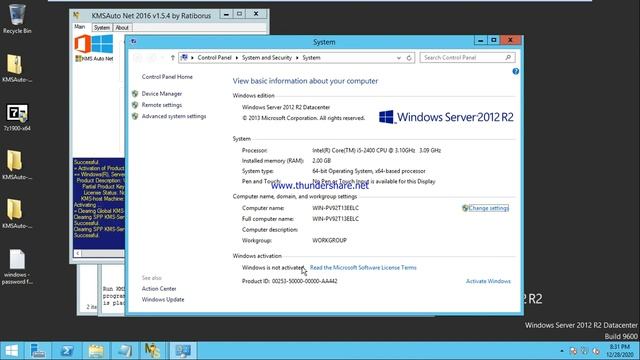This screenshot has height=360, width=640.
Task: Expand the arrow after Control Panel breadcrumb
Action: click(x=237, y=58)
